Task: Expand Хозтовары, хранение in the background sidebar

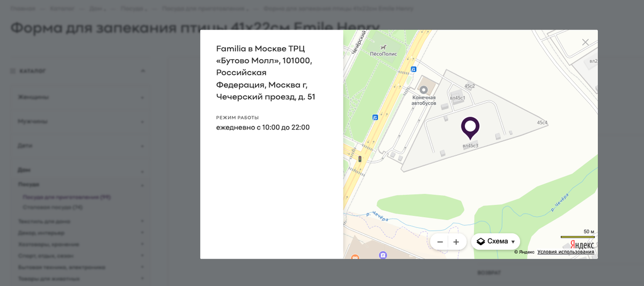Action: coord(143,244)
